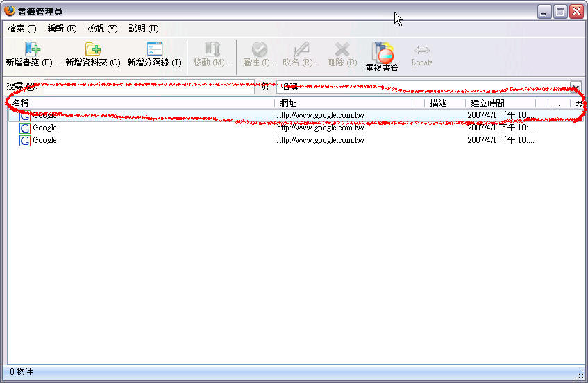Click the Rename (改名) toolbar icon

point(301,49)
